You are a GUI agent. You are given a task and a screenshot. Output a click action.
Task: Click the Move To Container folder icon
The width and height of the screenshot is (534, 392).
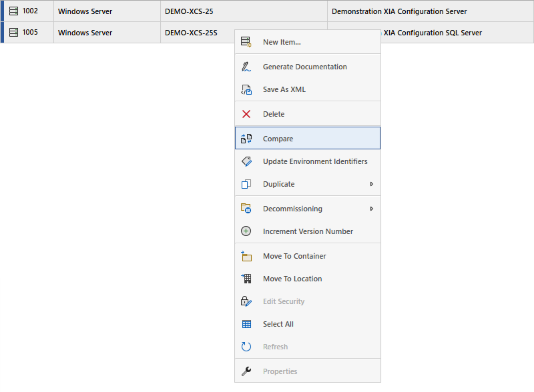[x=246, y=256]
